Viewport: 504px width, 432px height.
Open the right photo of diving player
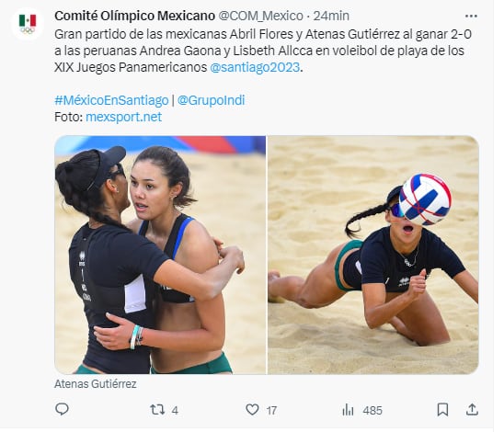click(x=373, y=255)
